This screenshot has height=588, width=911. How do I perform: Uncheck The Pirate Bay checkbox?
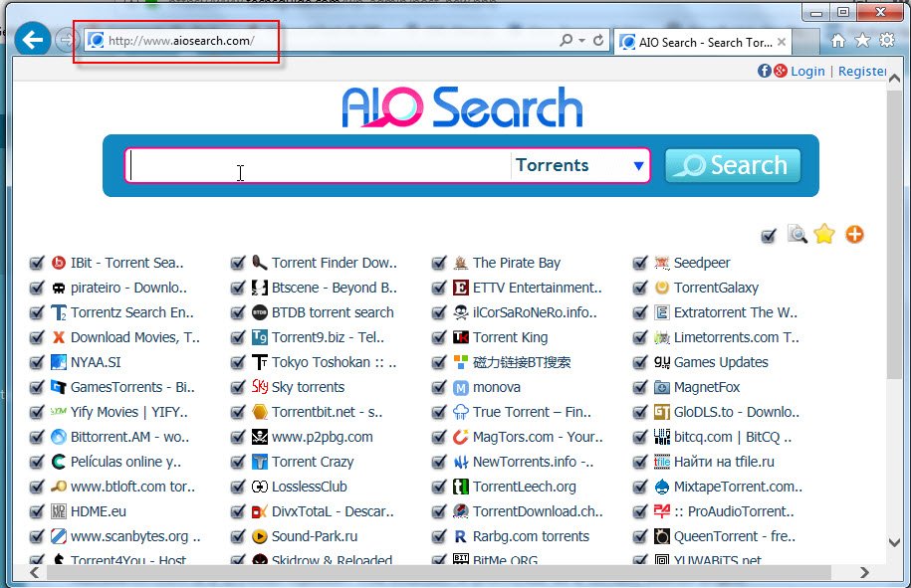tap(439, 263)
